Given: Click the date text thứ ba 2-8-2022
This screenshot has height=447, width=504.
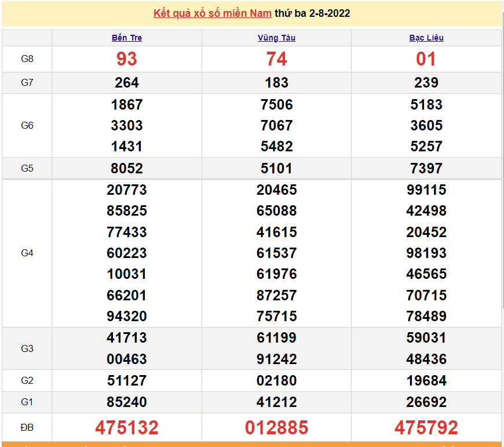Looking at the screenshot, I should pos(312,13).
